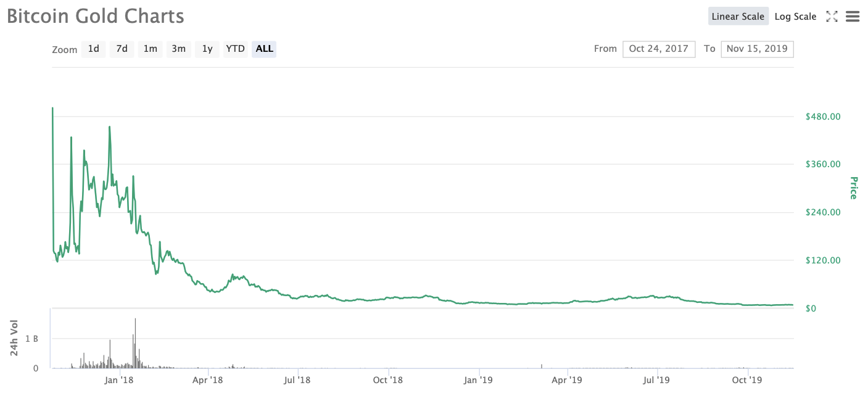Set zoom range to 1m
This screenshot has width=868, height=393.
[150, 49]
